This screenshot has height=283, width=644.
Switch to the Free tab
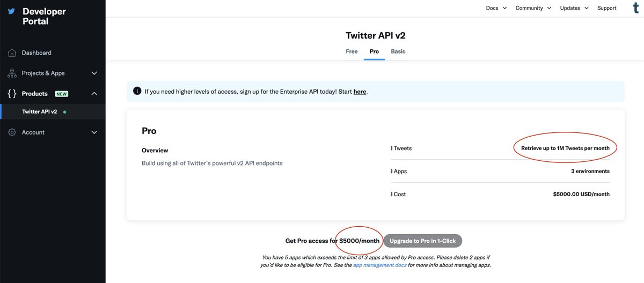pyautogui.click(x=352, y=51)
